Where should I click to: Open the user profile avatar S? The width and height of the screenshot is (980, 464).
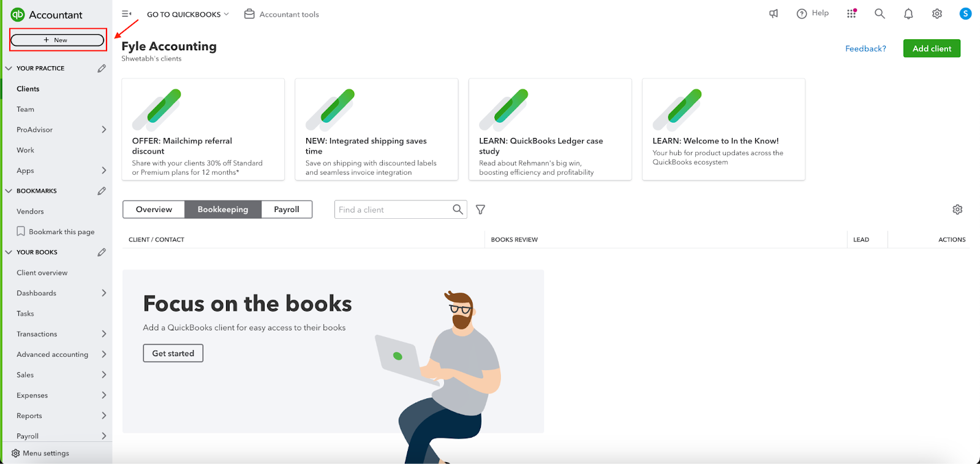(965, 13)
